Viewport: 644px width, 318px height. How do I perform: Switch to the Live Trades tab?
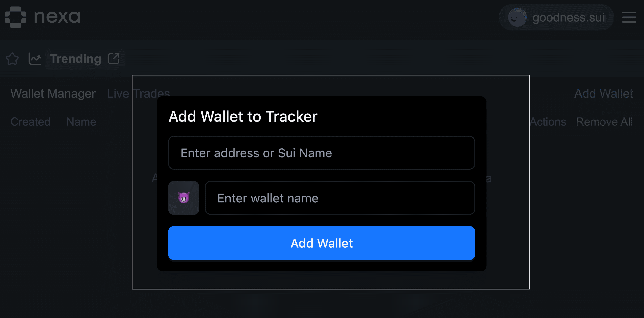point(138,94)
